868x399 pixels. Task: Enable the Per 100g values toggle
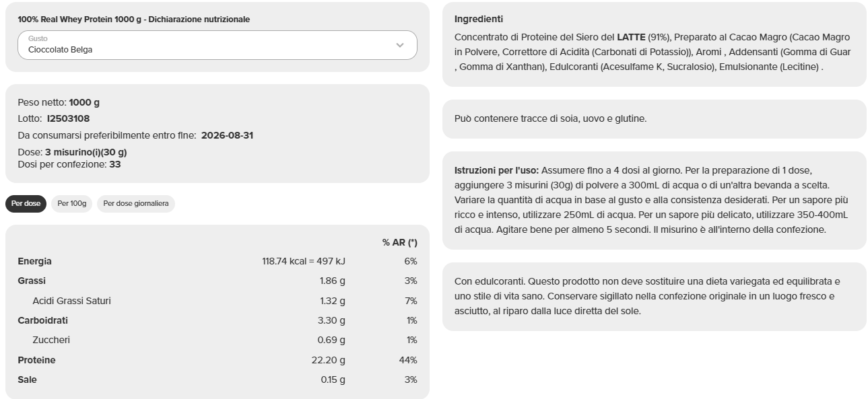71,203
